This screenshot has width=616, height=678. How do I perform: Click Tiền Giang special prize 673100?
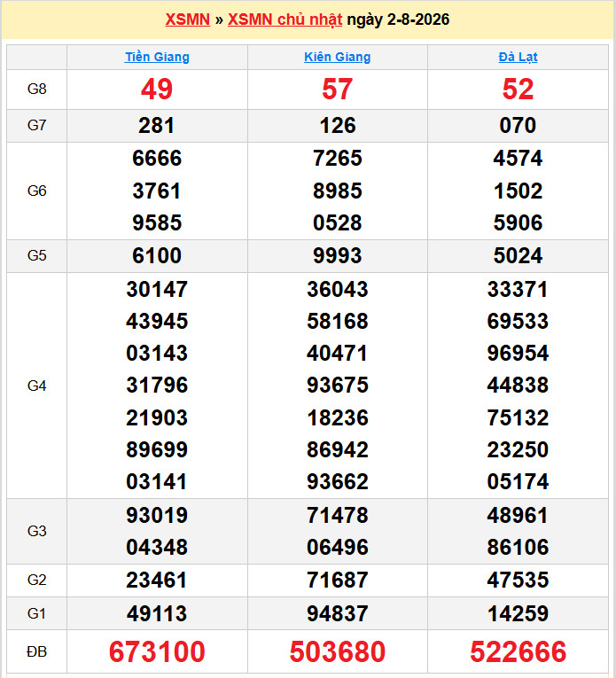[157, 652]
